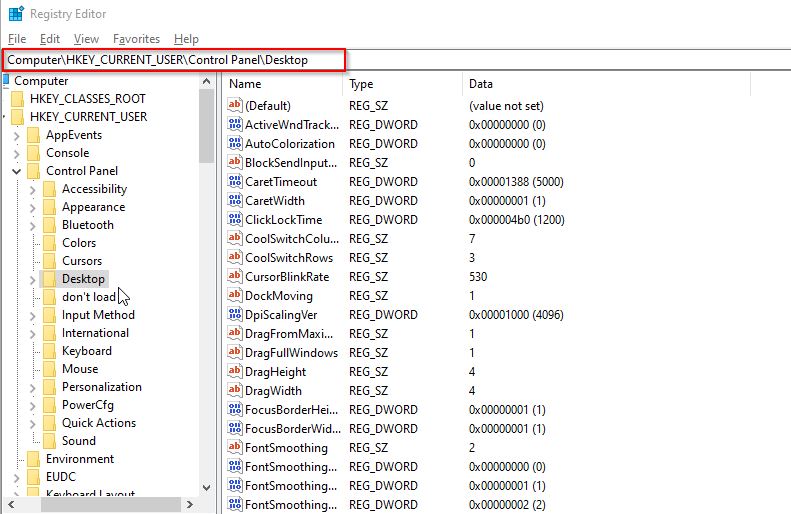Click the tree pane scroll-left arrow

pos(11,504)
